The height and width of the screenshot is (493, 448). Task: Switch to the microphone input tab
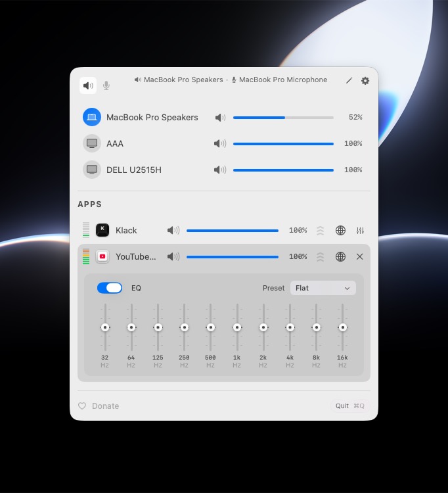(106, 85)
